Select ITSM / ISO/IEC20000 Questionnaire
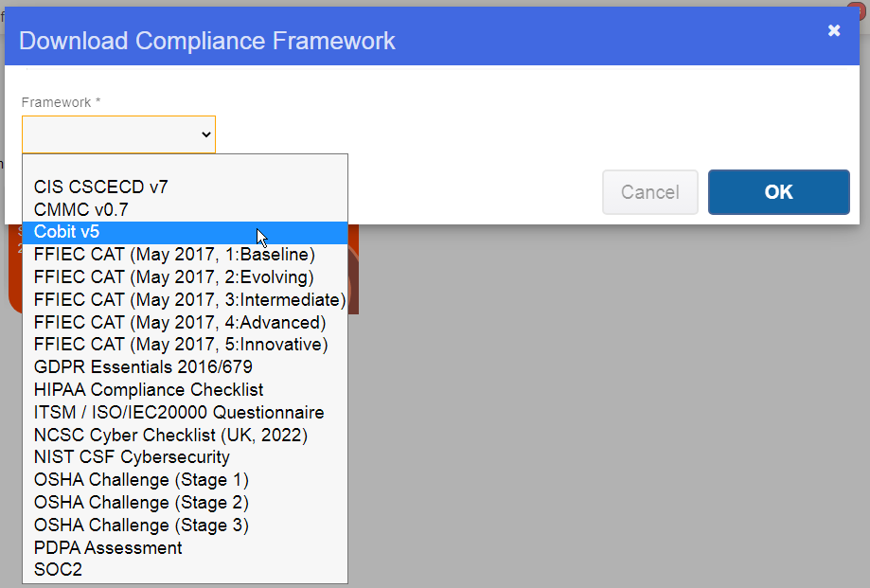The width and height of the screenshot is (870, 588). coord(185,413)
